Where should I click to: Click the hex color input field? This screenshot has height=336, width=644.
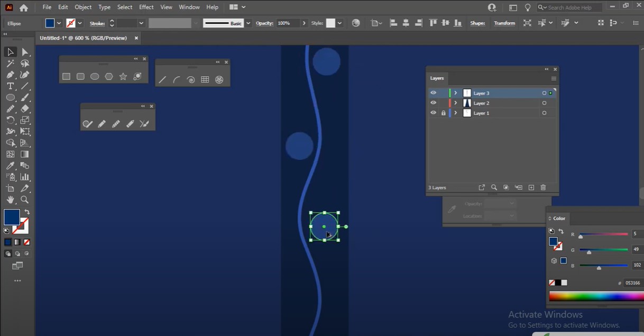(633, 283)
